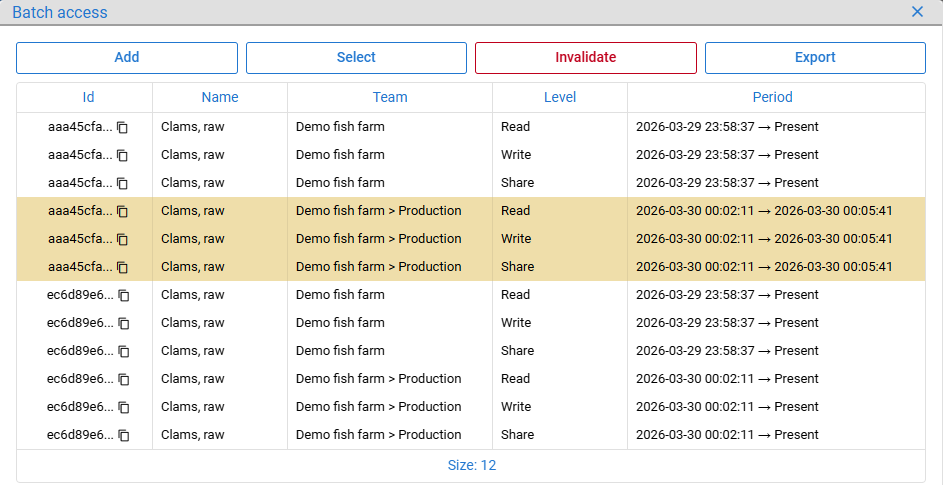Click period ending 00:05:41 in highlighted Read row
Viewport: 943px width, 485px height.
click(764, 211)
